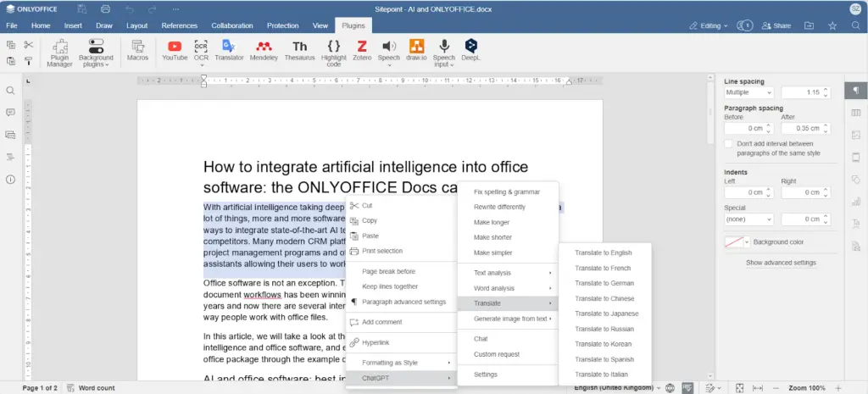Select Rewrite differently in ChatGPT menu
The width and height of the screenshot is (868, 394).
click(499, 207)
